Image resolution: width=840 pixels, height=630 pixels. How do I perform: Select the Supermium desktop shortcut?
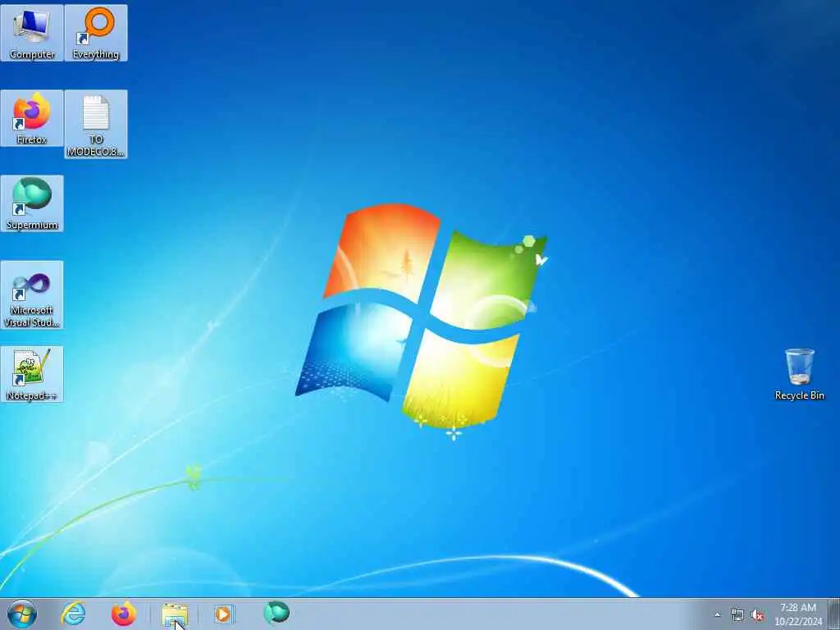pos(32,203)
